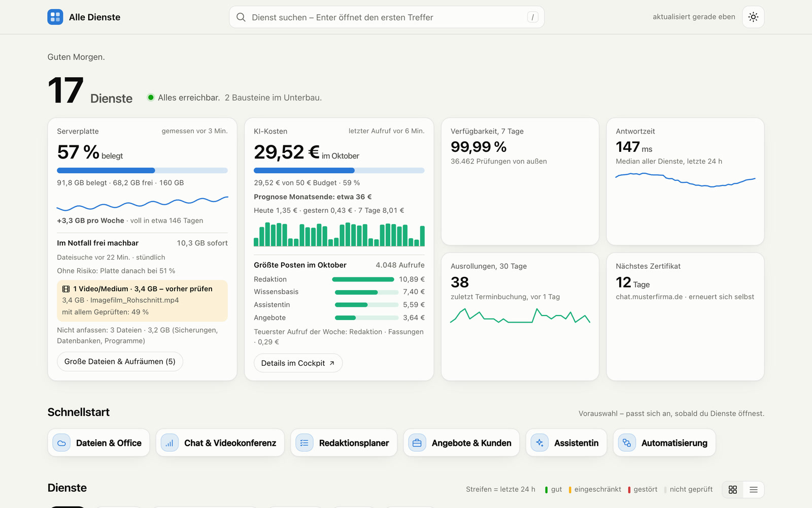Switch services to grid view
Screen dimensions: 812x508
(733, 490)
